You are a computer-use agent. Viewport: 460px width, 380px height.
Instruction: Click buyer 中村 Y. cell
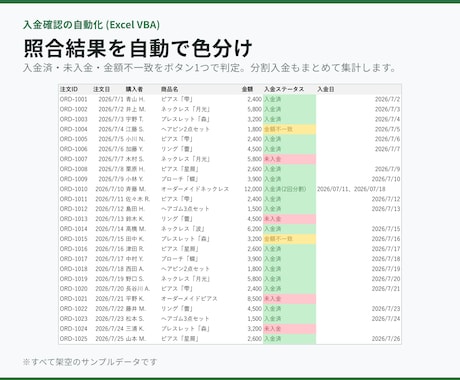coord(134,259)
